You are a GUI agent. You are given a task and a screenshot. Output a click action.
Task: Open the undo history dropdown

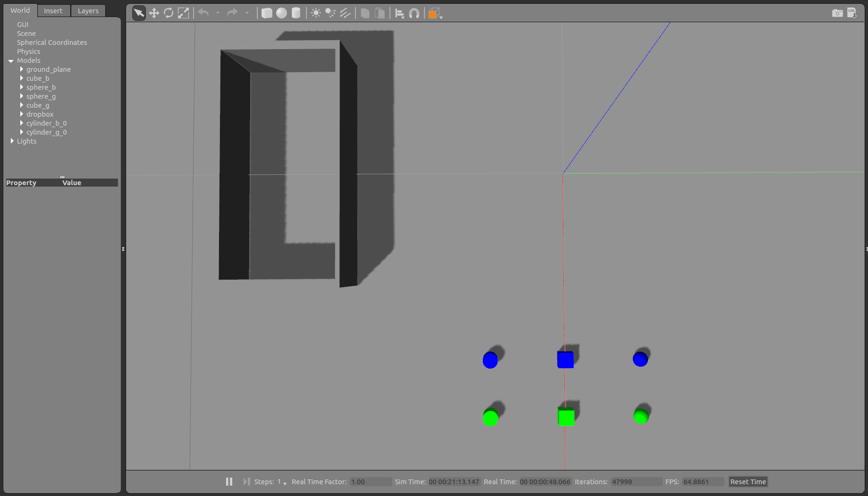[218, 13]
